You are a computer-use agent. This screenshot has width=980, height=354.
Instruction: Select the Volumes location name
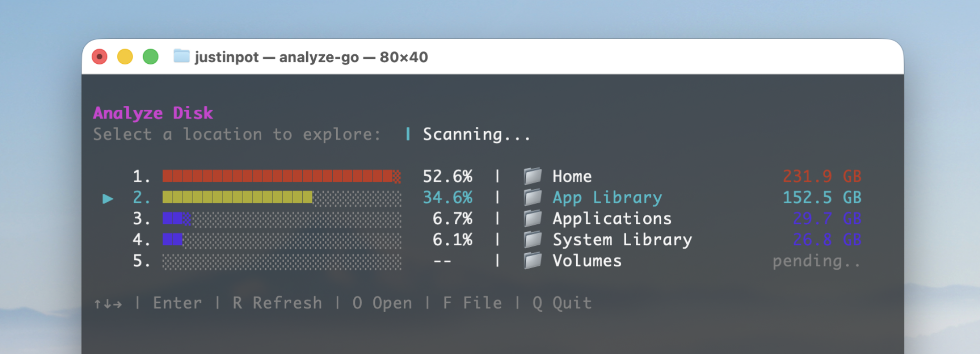587,261
